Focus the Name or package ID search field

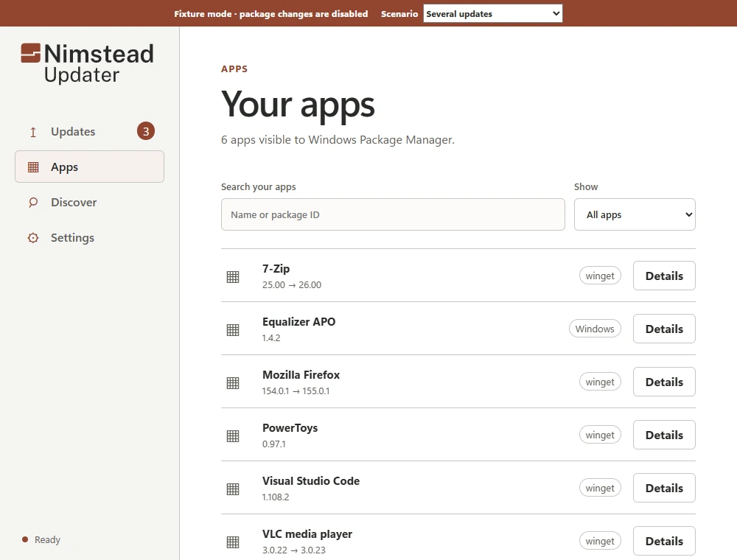[x=393, y=214]
